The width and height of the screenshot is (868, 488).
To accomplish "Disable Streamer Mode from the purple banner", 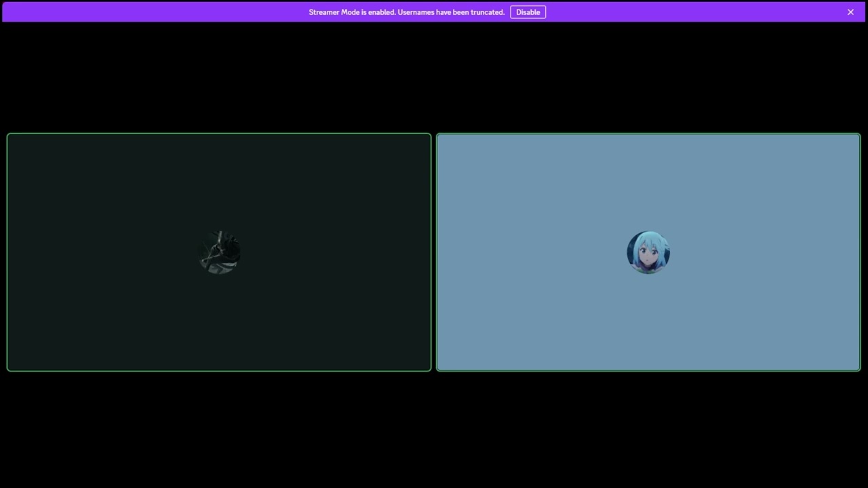I will (528, 12).
